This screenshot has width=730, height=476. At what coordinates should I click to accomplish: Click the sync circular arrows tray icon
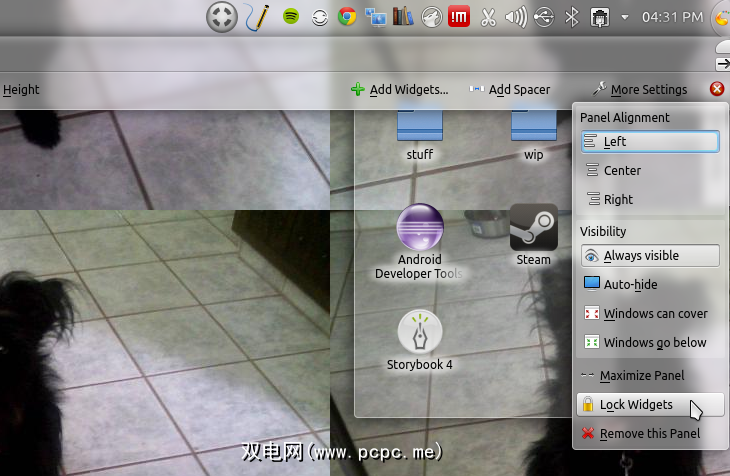(320, 18)
